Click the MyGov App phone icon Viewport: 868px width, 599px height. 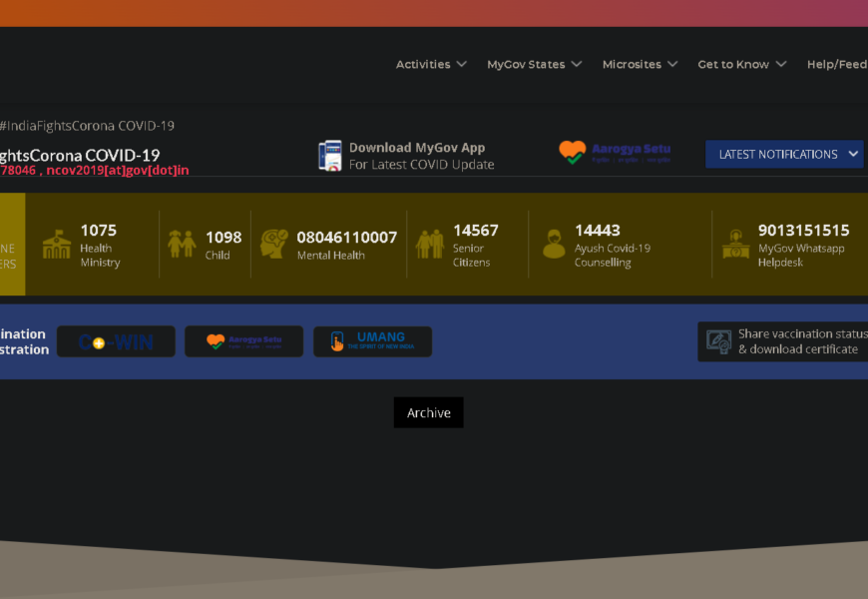pos(330,155)
